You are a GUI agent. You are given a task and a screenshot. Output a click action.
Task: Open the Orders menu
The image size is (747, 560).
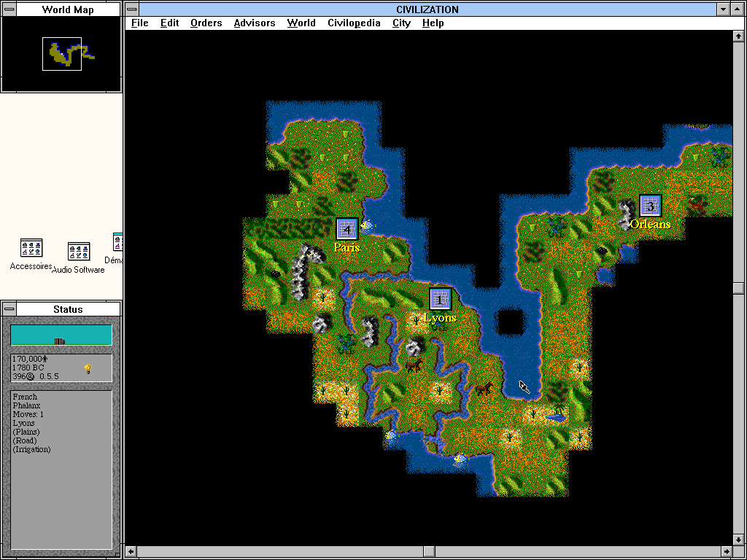[x=206, y=23]
